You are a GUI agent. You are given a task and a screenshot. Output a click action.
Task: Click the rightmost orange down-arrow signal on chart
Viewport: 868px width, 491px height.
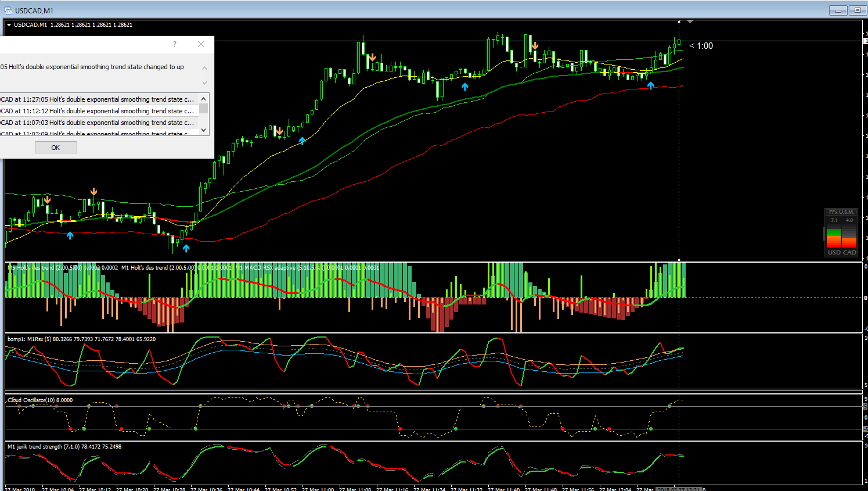(x=535, y=45)
